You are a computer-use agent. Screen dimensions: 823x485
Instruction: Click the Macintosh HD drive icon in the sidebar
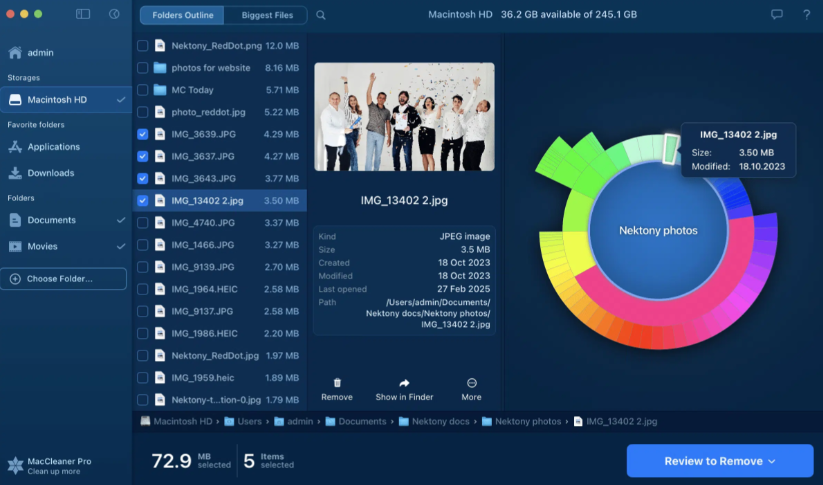point(15,100)
